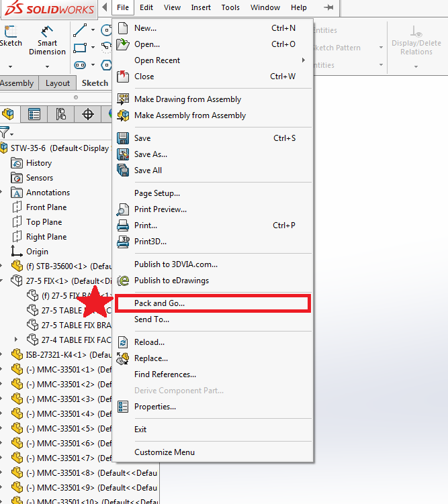Open the ConfigurationManager tab icon

pos(60,114)
